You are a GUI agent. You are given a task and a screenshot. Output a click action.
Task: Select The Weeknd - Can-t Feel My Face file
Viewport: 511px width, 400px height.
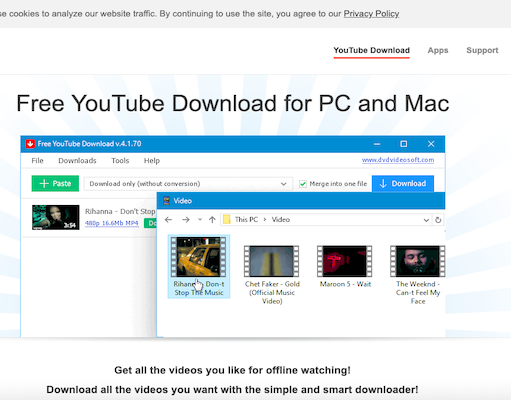pyautogui.click(x=418, y=275)
